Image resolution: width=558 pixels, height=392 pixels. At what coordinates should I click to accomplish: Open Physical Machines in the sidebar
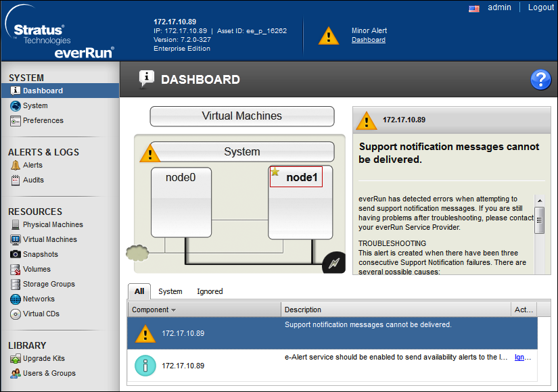tap(53, 224)
